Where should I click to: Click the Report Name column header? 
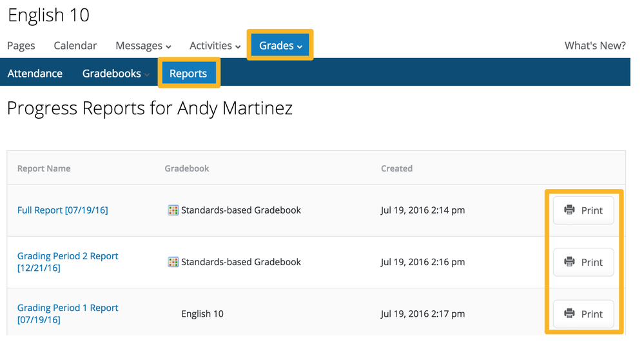[x=44, y=168]
